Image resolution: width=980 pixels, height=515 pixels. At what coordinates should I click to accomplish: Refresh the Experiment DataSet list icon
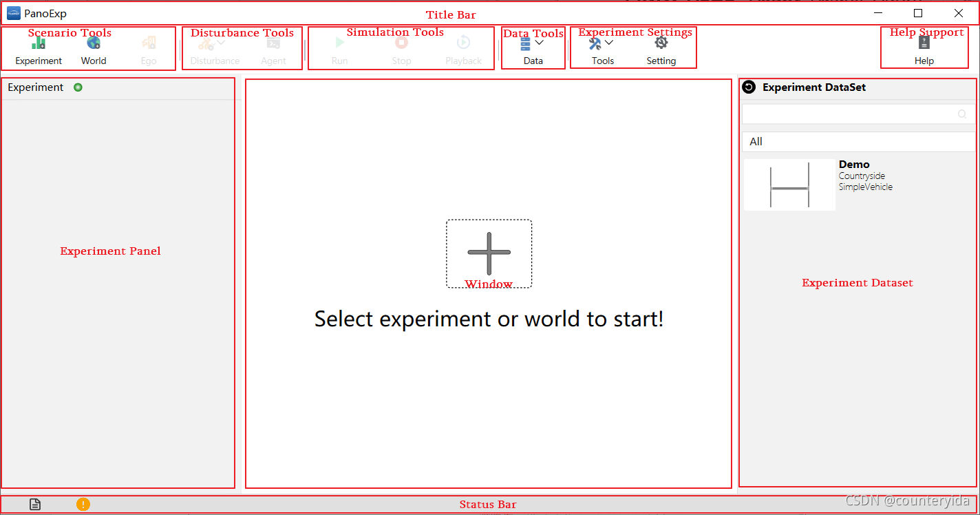click(749, 87)
